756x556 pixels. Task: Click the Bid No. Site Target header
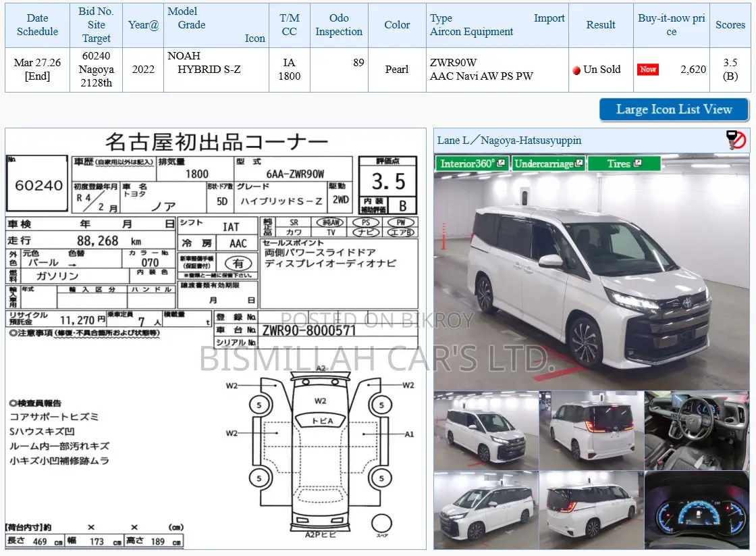[x=96, y=24]
